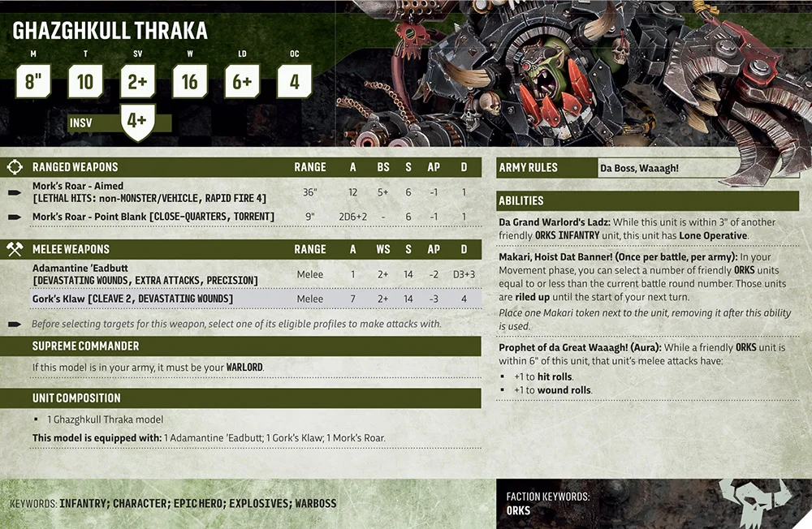
Task: Click Gork's Klaw AP value -3
Action: click(x=434, y=299)
